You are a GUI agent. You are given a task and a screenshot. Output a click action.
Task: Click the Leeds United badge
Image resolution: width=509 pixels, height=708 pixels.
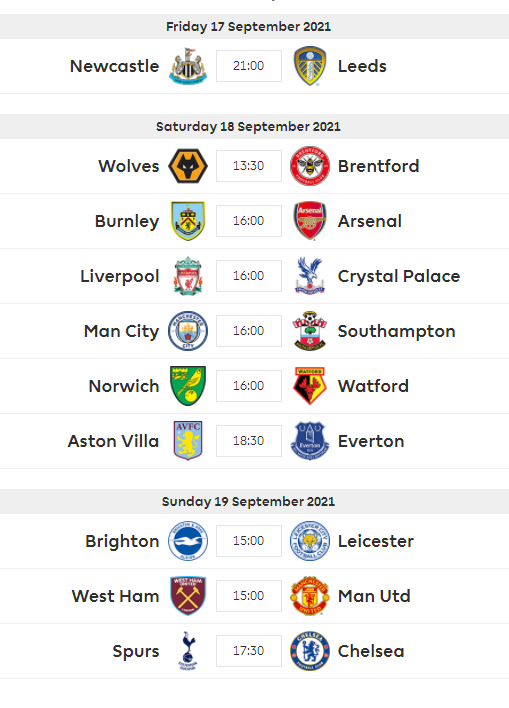pos(310,66)
